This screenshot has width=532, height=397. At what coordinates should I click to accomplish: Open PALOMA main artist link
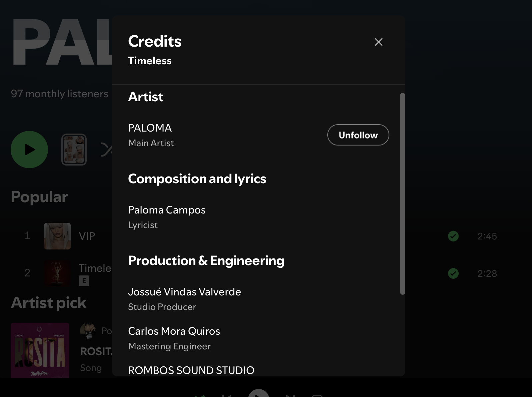[x=150, y=128]
